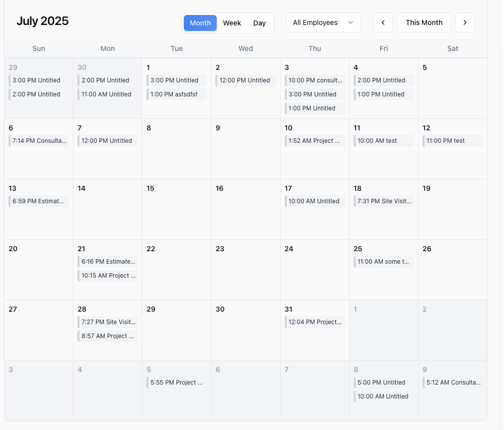The width and height of the screenshot is (504, 430).
Task: Open 10:00 PM consult event on July 3
Action: click(315, 80)
